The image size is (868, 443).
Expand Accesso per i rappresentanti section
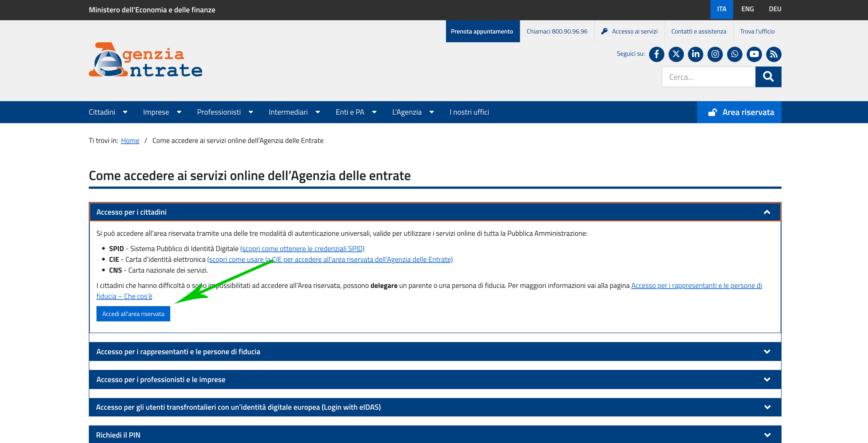coord(767,351)
